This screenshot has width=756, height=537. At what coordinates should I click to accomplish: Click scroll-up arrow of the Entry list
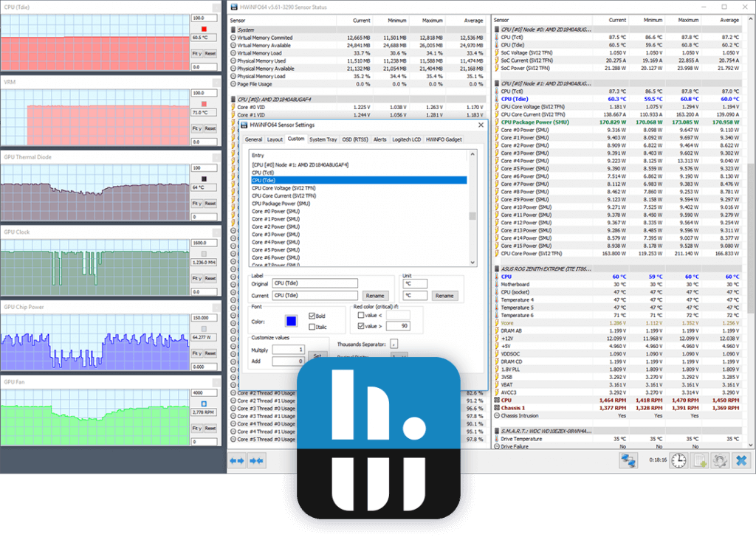tap(472, 155)
